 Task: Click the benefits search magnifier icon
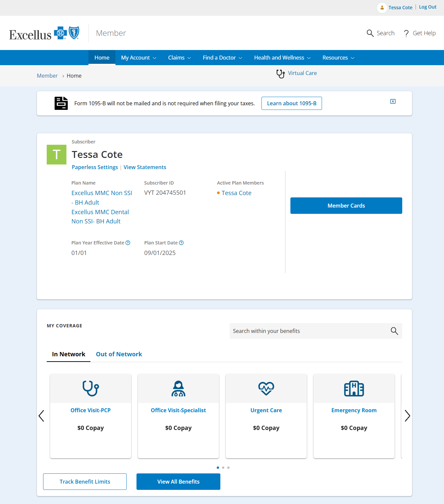(x=394, y=331)
